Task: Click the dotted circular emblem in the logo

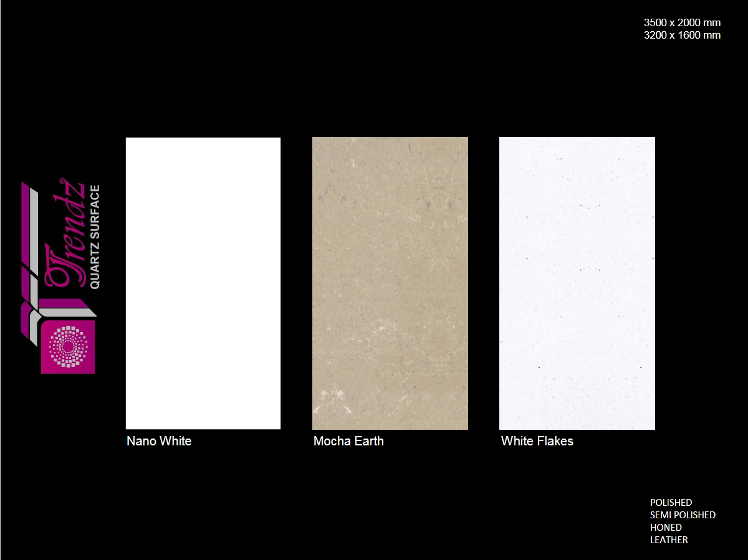Action: 68,346
